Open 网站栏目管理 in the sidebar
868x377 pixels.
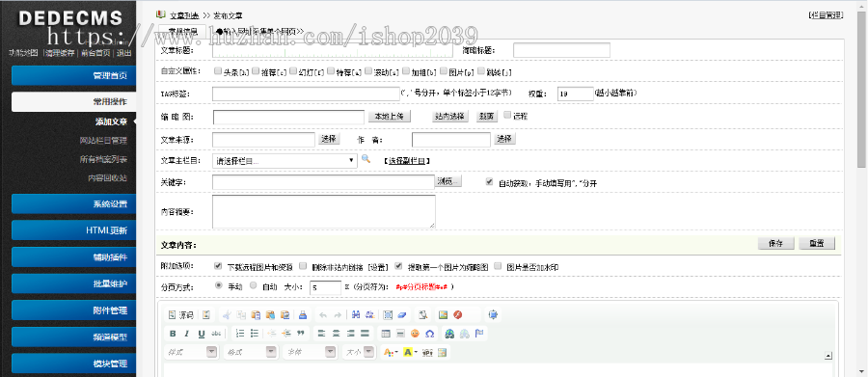pos(103,141)
